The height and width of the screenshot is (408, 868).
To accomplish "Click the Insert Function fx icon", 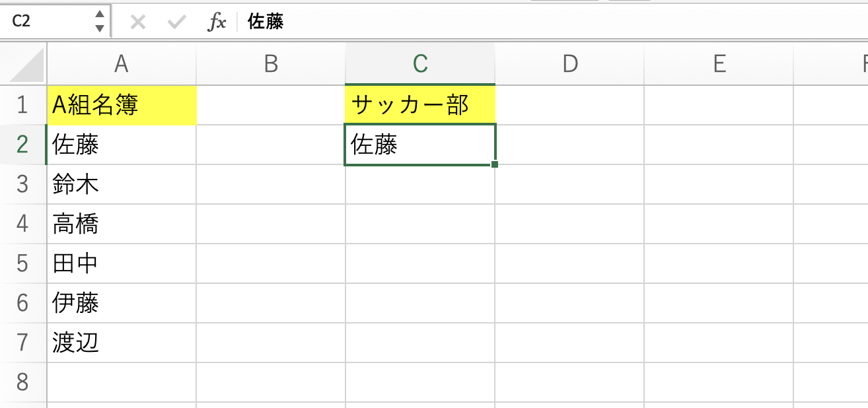I will 217,22.
